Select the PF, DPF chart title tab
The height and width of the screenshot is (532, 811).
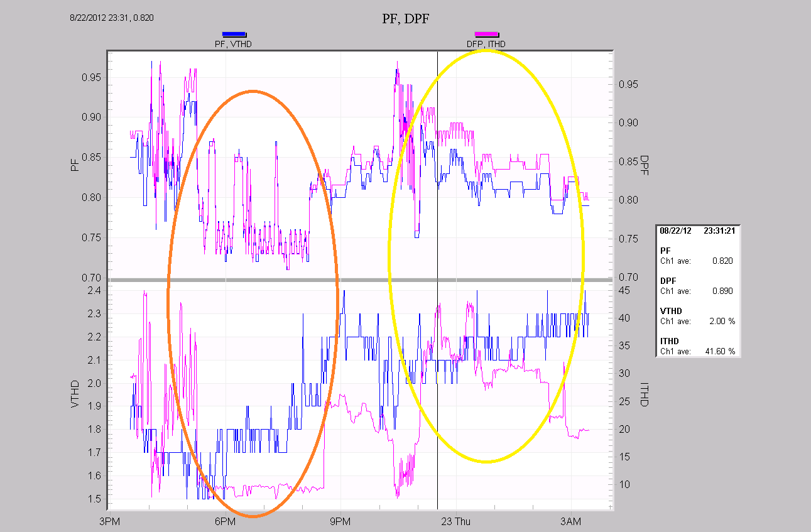tap(404, 19)
